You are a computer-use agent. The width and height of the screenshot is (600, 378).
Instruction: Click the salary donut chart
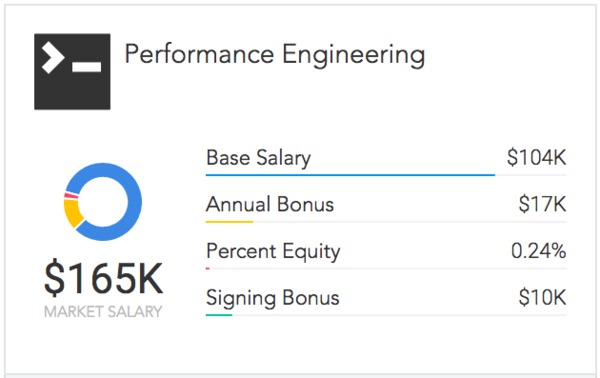tap(103, 202)
